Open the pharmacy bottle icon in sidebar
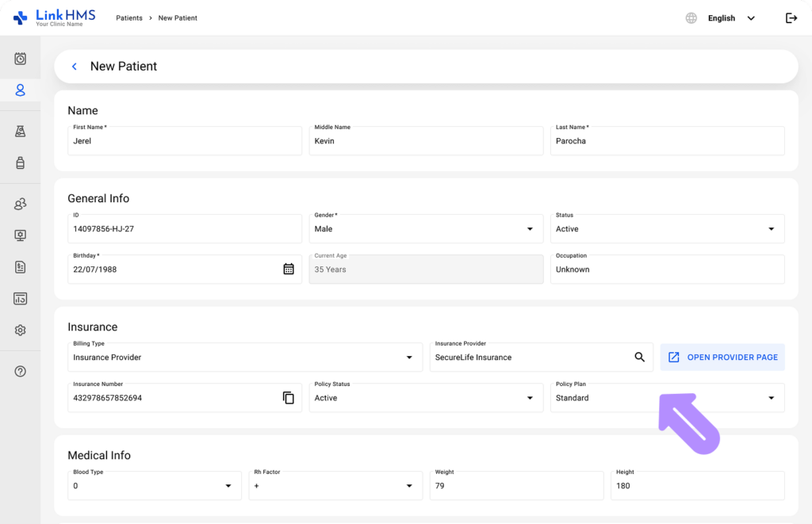This screenshot has height=524, width=812. click(20, 163)
